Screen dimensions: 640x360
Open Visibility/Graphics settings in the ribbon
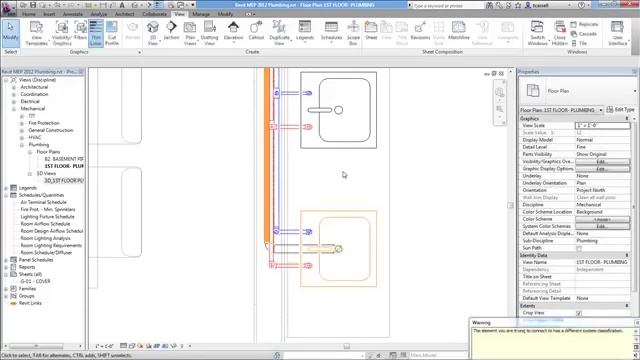pyautogui.click(x=62, y=33)
